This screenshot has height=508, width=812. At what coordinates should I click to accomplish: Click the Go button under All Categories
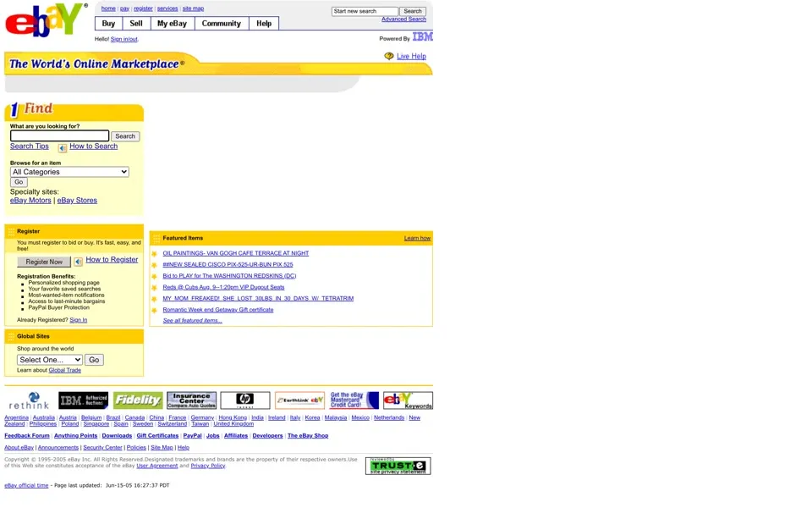tap(19, 182)
